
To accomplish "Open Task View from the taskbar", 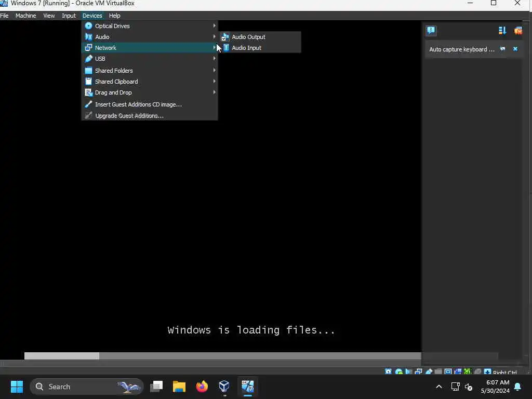I will pos(156,387).
